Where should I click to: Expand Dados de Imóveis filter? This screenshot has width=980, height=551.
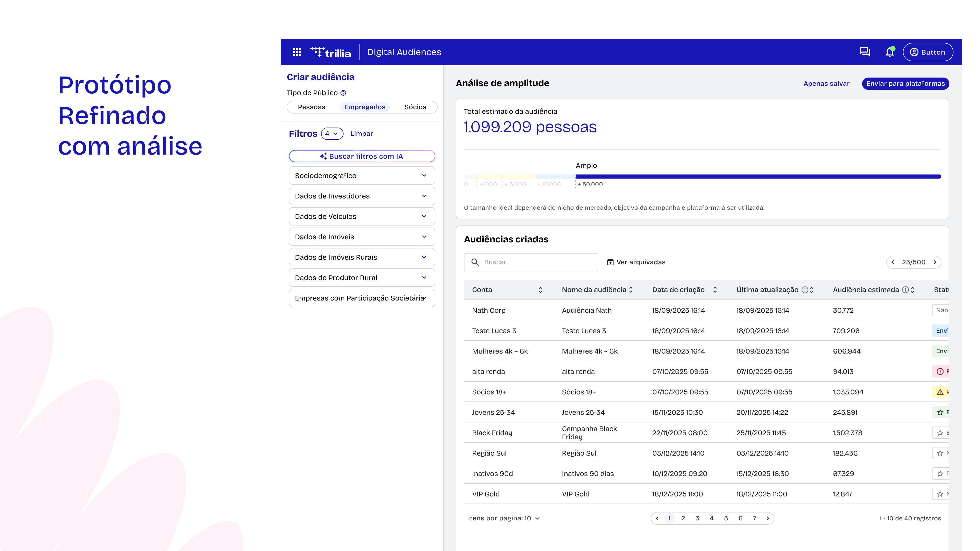pyautogui.click(x=362, y=237)
